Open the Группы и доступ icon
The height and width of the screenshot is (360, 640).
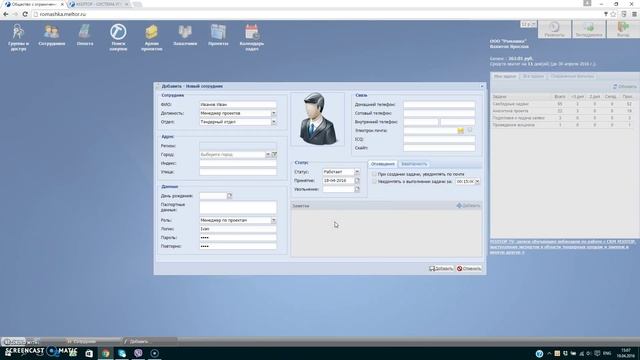pos(18,37)
